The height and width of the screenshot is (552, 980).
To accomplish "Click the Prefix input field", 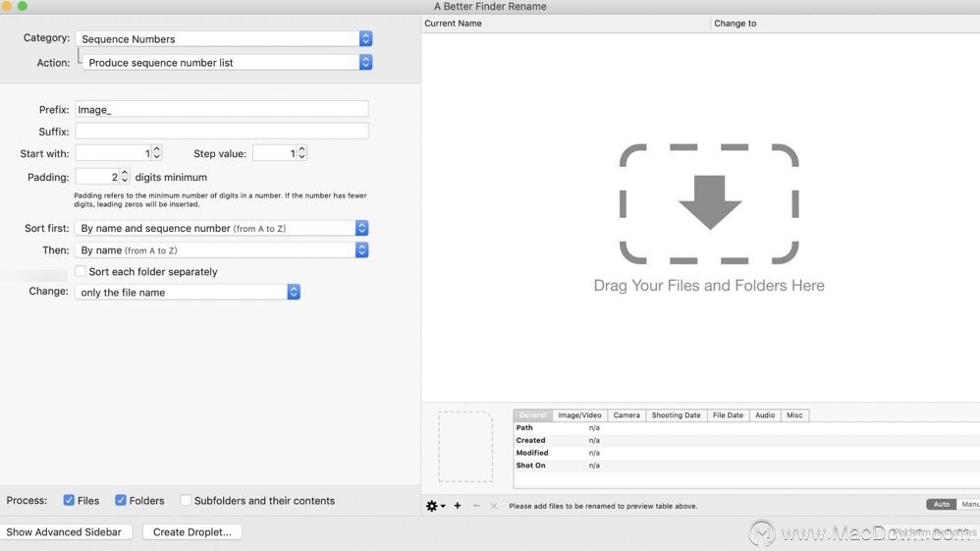I will pos(222,109).
